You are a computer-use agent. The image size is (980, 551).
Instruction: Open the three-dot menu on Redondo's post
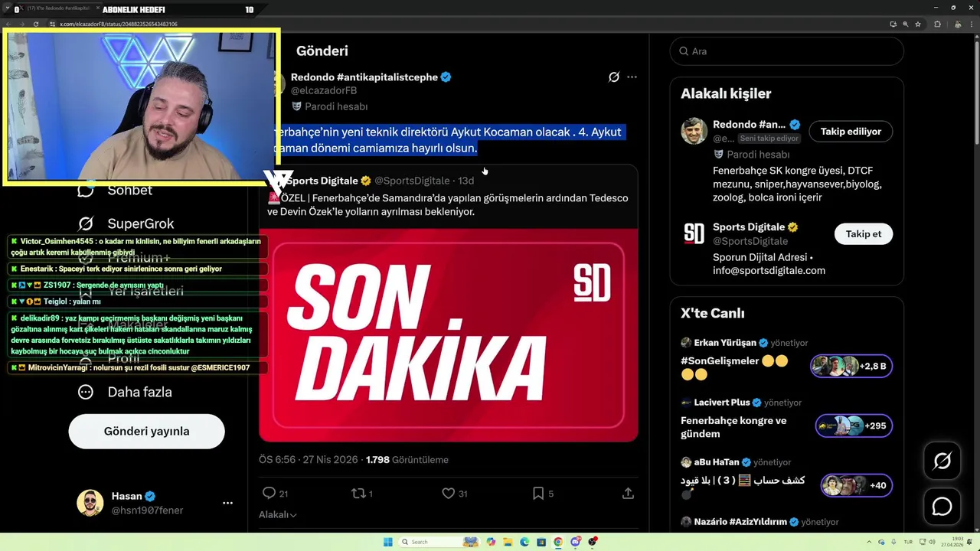tap(632, 77)
